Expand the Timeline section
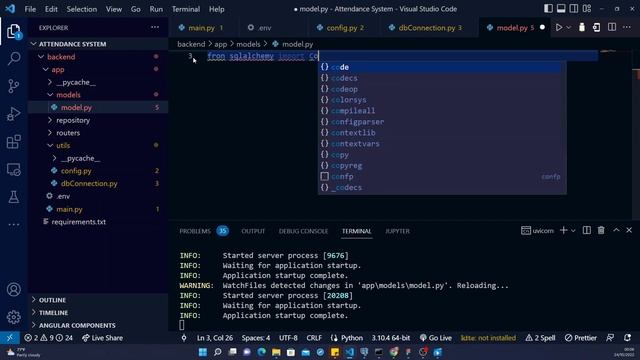This screenshot has height=360, width=640. 53,313
